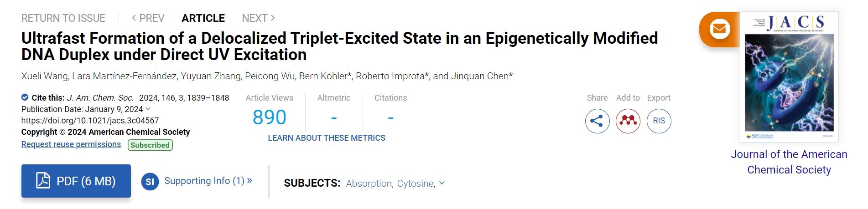868x209 pixels.
Task: Click the PDF file icon
Action: (x=43, y=181)
